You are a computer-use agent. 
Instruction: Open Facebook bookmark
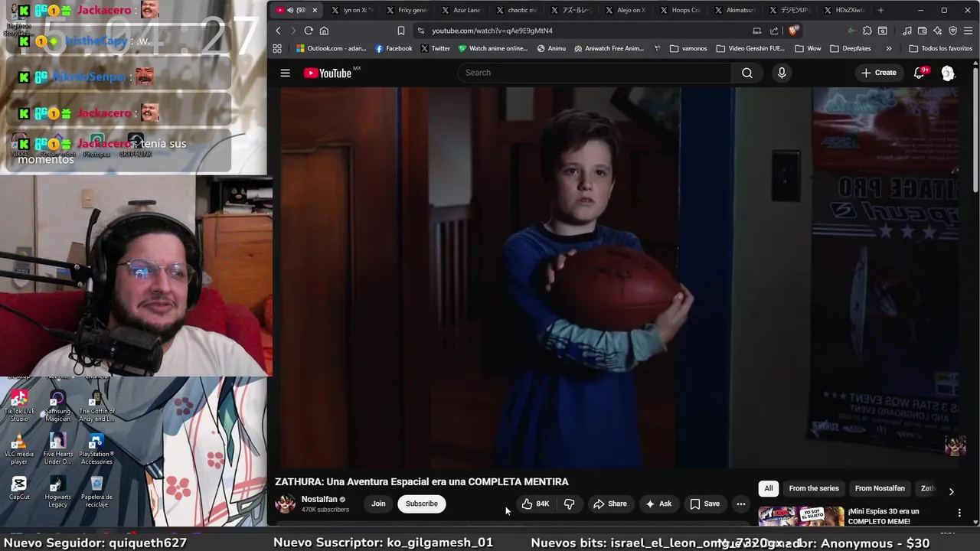394,48
